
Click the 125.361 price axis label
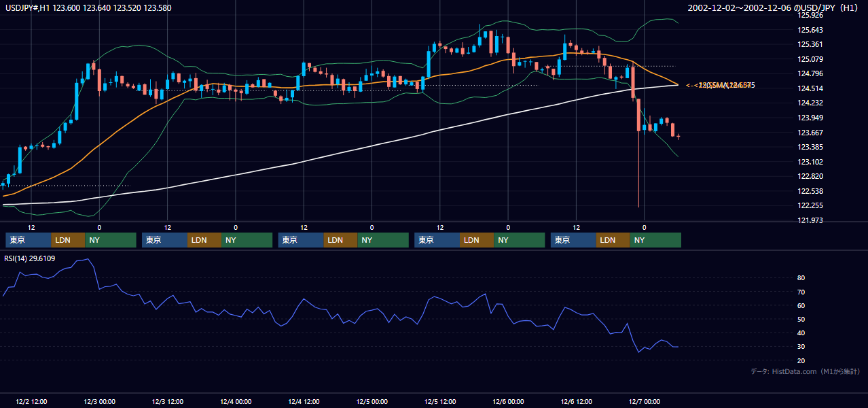[810, 45]
